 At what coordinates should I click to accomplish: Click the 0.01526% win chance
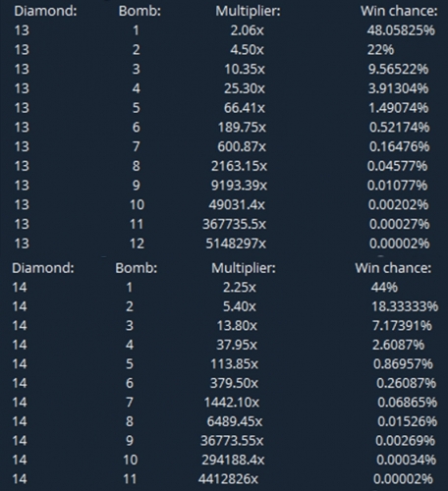(x=407, y=421)
